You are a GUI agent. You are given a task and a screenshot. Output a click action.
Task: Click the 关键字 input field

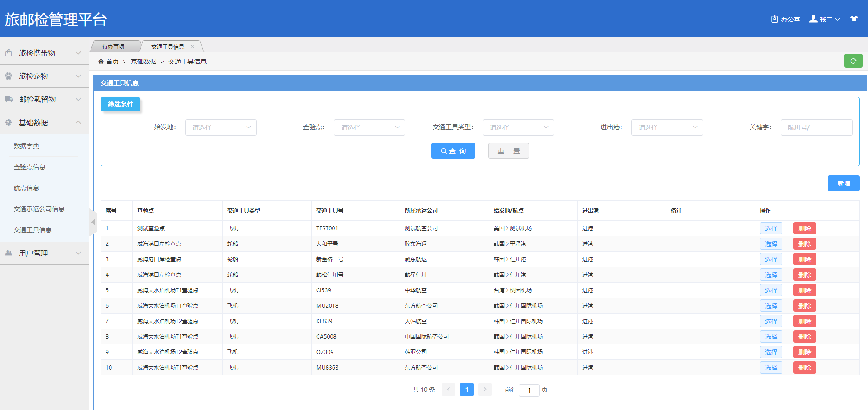[x=816, y=127]
